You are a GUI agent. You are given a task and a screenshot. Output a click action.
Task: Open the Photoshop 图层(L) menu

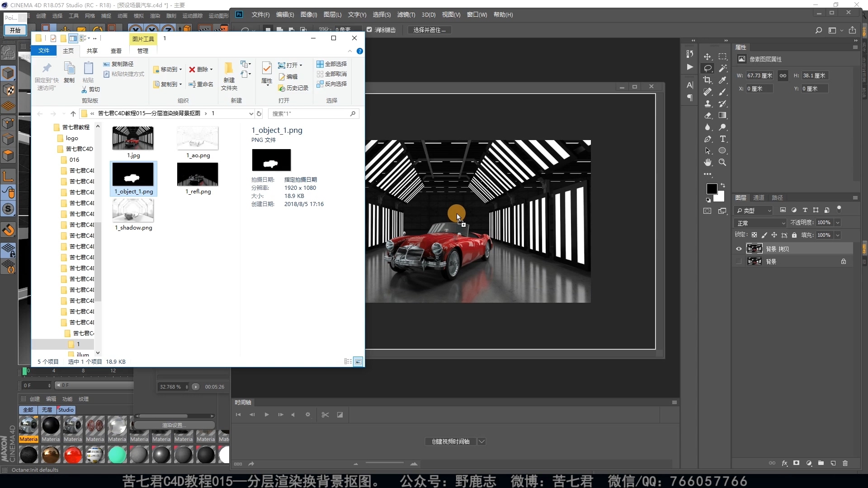(x=332, y=15)
